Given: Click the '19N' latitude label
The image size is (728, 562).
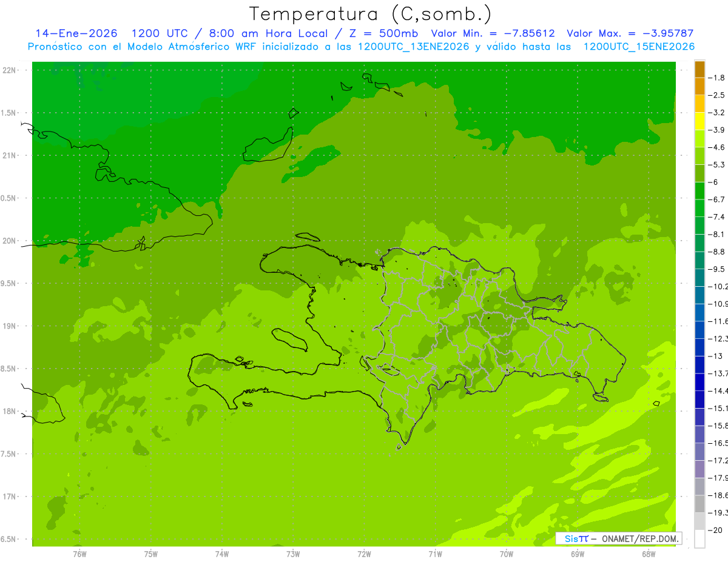Looking at the screenshot, I should point(10,326).
